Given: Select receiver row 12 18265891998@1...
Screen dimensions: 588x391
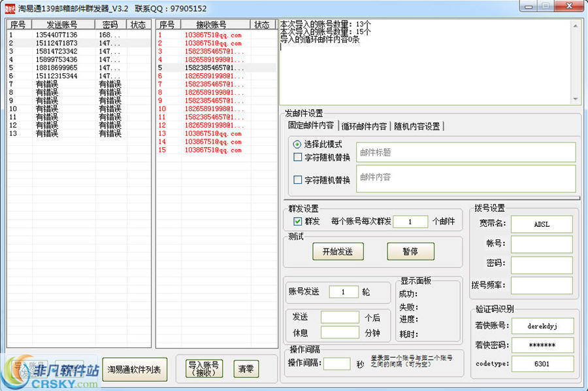Looking at the screenshot, I should pos(216,126).
